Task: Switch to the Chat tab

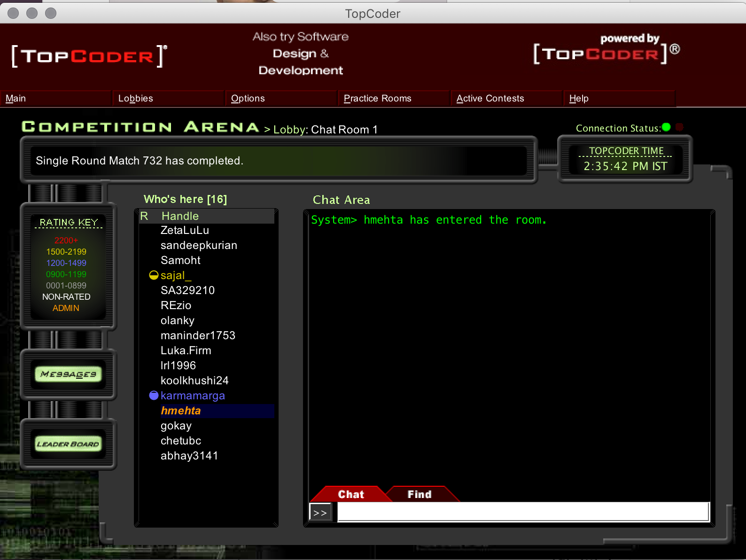Action: (351, 494)
